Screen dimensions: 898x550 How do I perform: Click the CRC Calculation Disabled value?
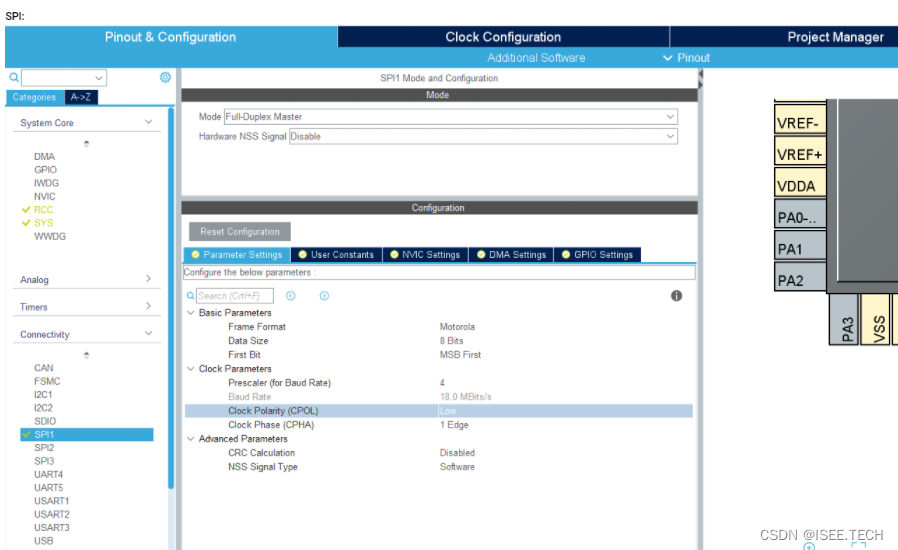click(x=457, y=453)
